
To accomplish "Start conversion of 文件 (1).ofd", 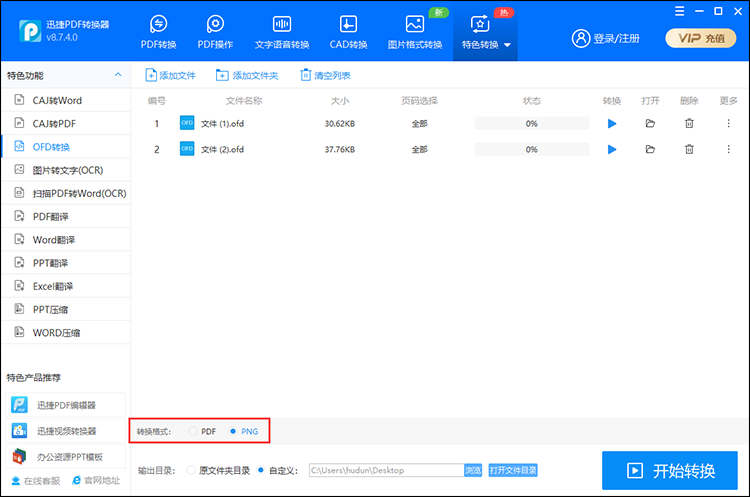I will pos(612,123).
